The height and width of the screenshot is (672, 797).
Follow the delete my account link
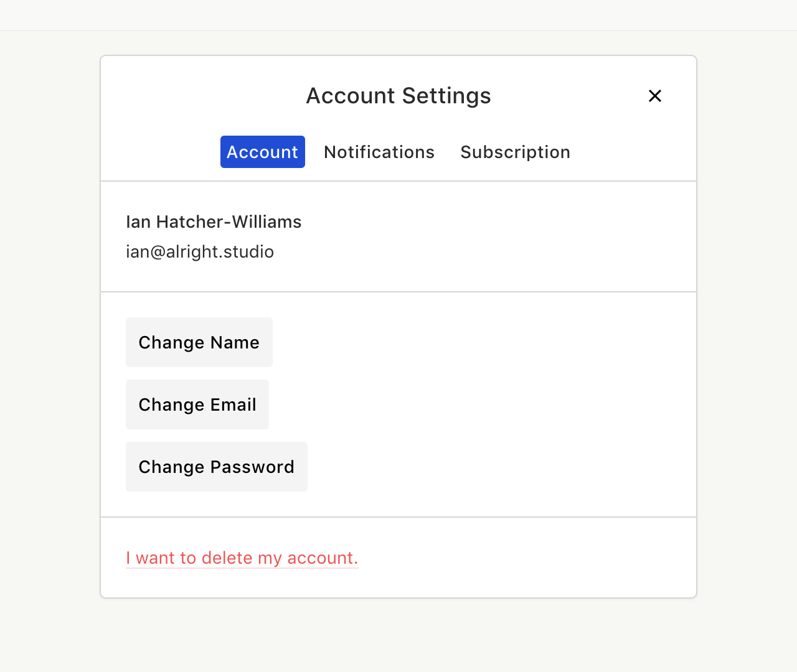[242, 558]
